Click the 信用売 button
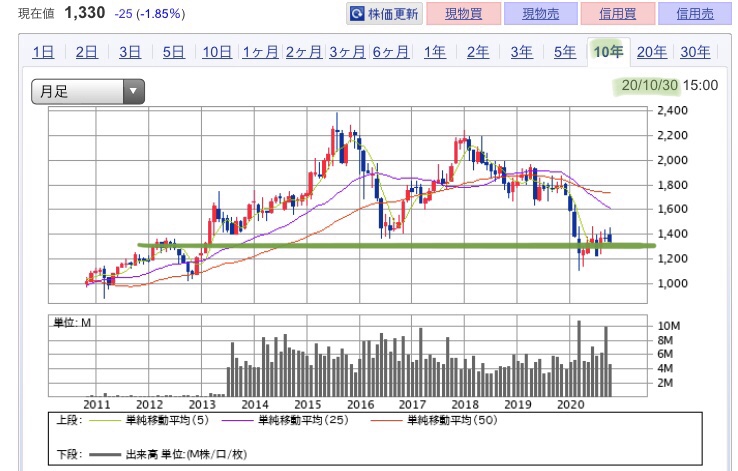The height and width of the screenshot is (471, 738). (695, 14)
